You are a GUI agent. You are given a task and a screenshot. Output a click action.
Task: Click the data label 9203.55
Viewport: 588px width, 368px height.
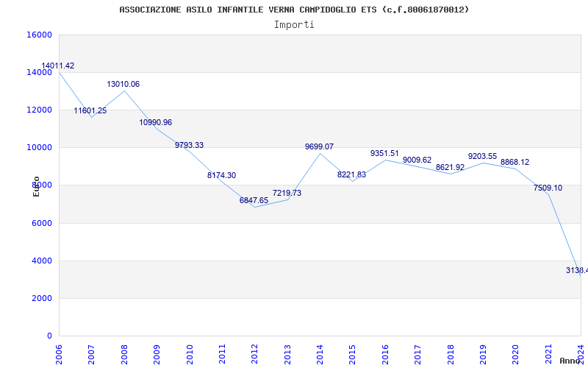[482, 156]
